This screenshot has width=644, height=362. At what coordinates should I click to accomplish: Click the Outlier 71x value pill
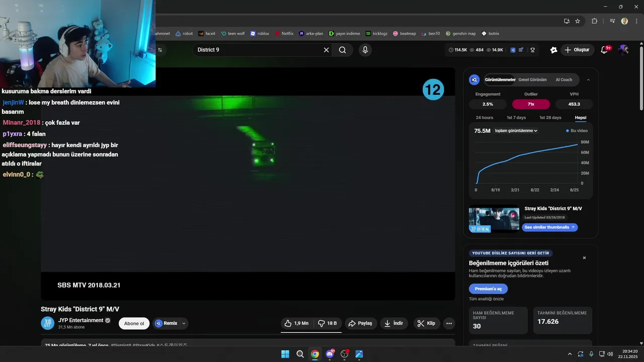pyautogui.click(x=531, y=104)
